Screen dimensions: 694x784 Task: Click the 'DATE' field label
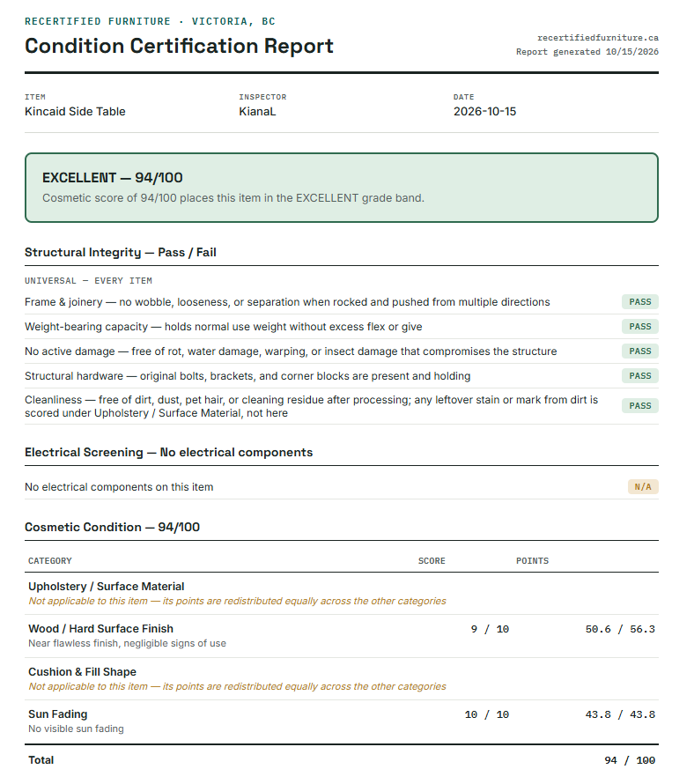coord(463,97)
